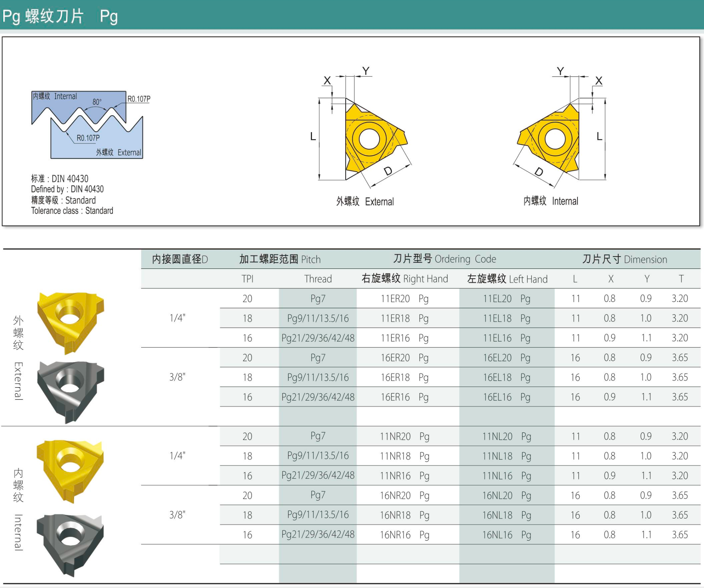Image resolution: width=704 pixels, height=588 pixels.
Task: Select the 11EL18 Pg left hand code
Action: pos(507,318)
